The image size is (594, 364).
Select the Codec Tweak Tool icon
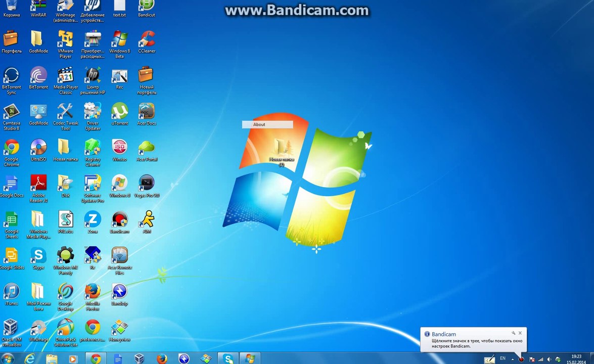point(65,117)
